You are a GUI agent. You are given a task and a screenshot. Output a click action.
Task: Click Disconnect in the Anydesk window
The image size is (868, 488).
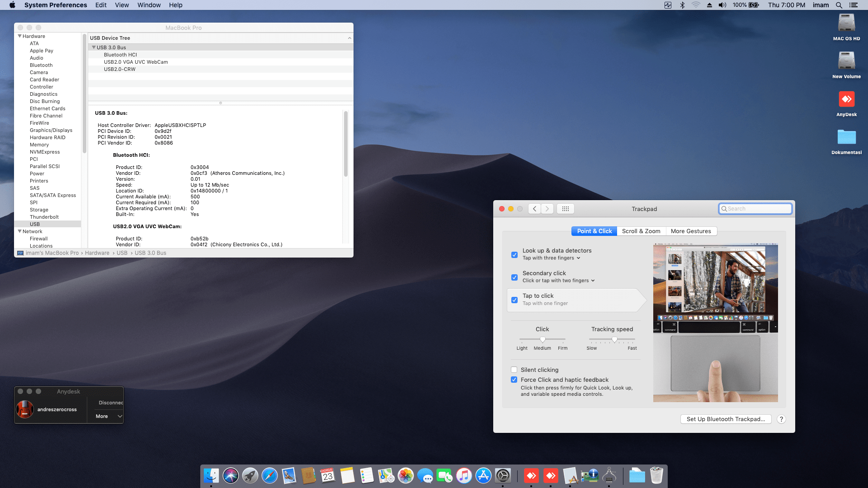click(111, 403)
